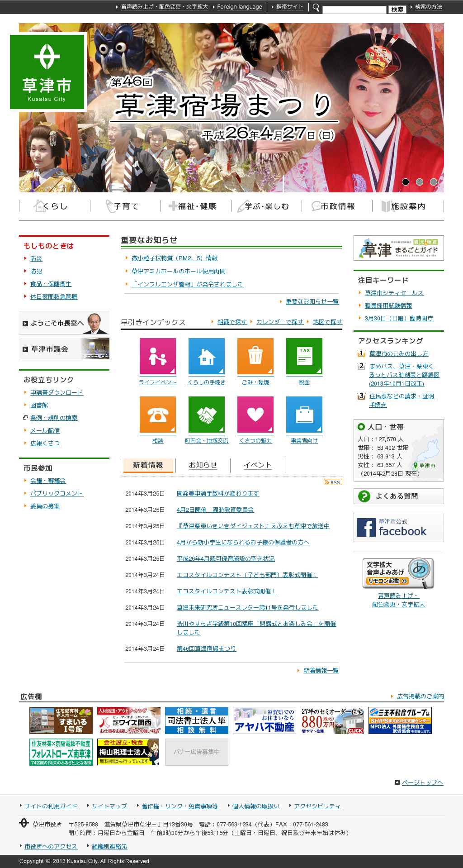Open the green 町内会・地域交流 handshake icon
This screenshot has width=463, height=868.
207,415
